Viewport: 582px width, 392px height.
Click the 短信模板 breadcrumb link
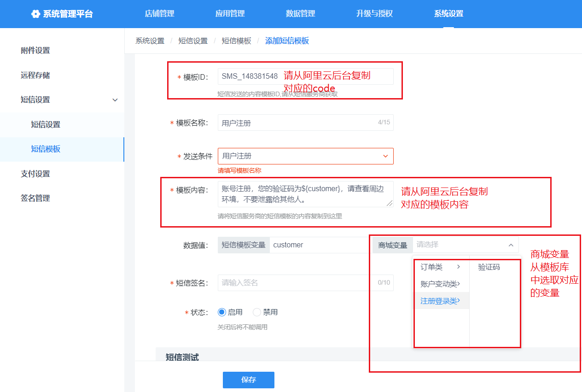(x=237, y=41)
